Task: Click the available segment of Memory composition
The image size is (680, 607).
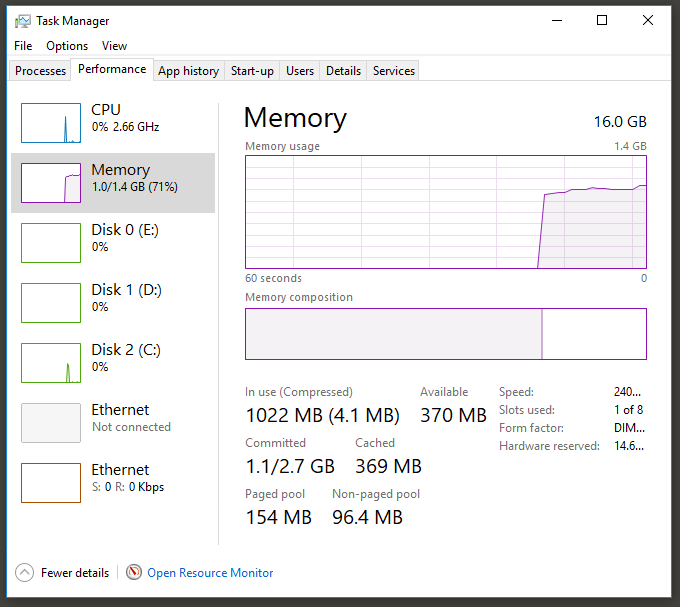Action: point(594,334)
